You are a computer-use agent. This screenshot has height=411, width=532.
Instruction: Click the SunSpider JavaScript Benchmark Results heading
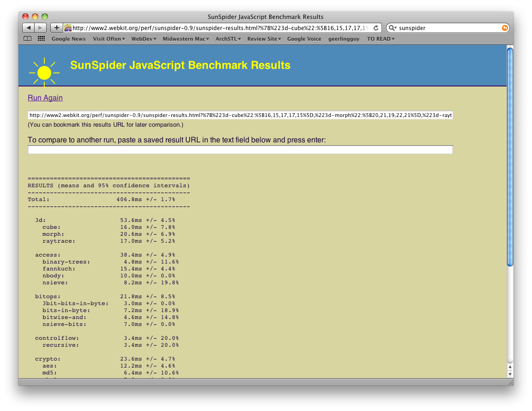pos(180,65)
